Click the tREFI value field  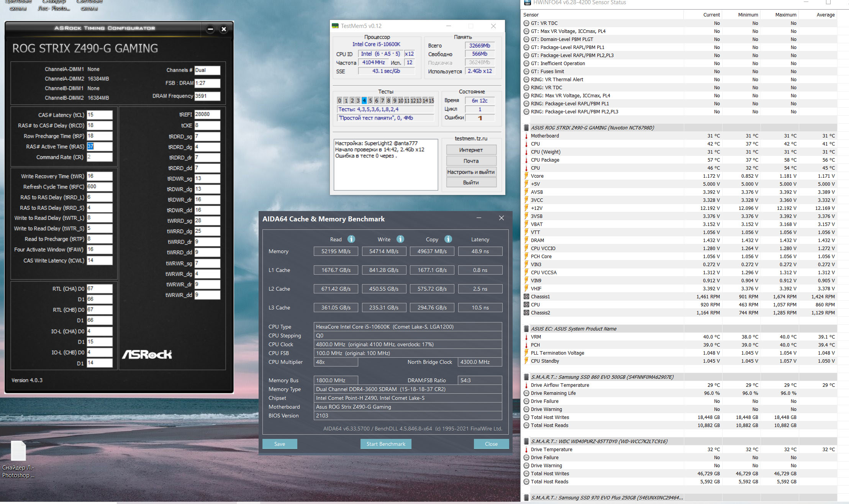(x=207, y=114)
